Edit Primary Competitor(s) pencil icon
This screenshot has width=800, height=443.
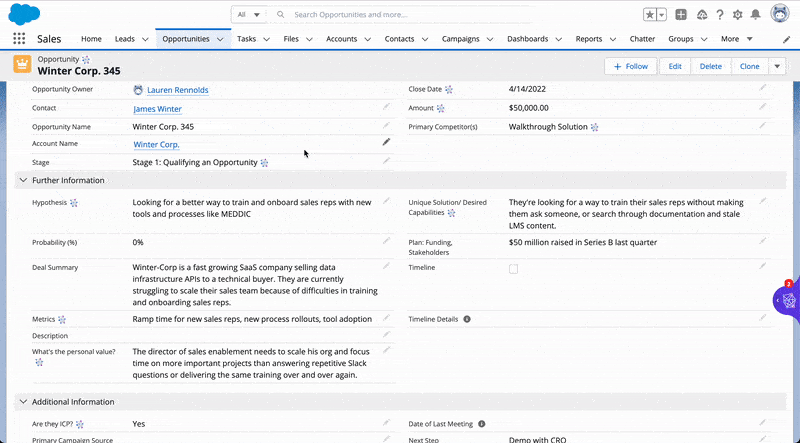click(763, 126)
